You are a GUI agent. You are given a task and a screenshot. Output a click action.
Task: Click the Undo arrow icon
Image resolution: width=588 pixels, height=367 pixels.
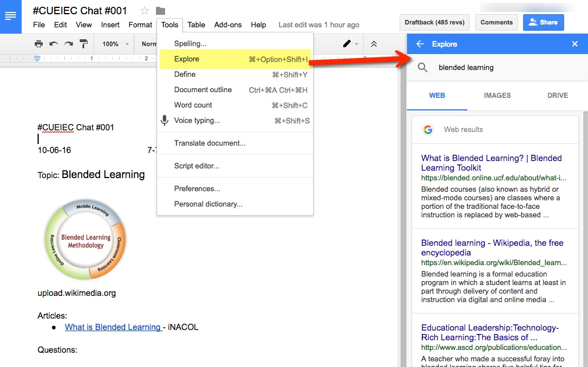point(54,44)
